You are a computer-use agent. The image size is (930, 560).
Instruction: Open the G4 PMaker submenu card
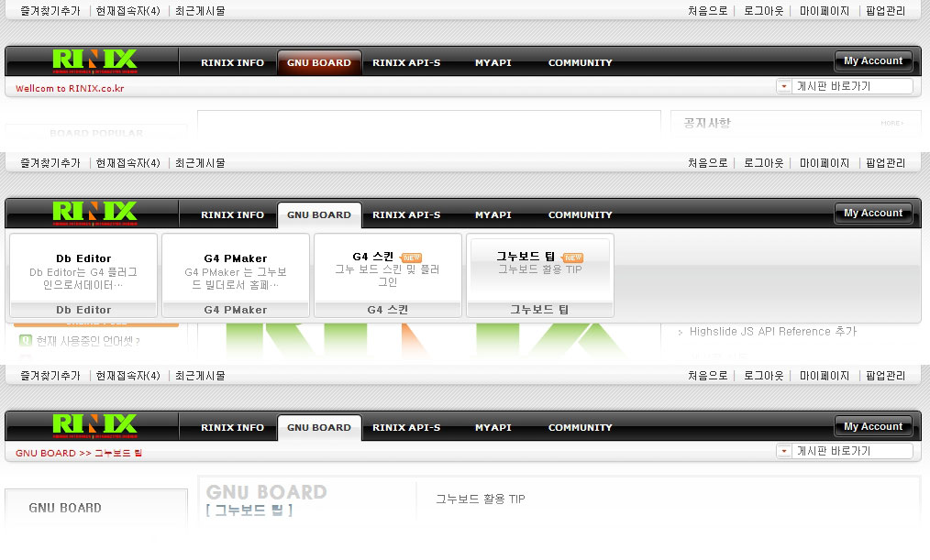[x=236, y=276]
